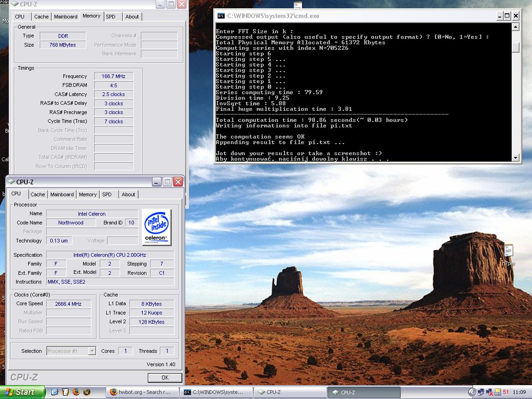
Task: Open the Mainboard tab in the rear CPU-Z window
Action: click(x=66, y=17)
